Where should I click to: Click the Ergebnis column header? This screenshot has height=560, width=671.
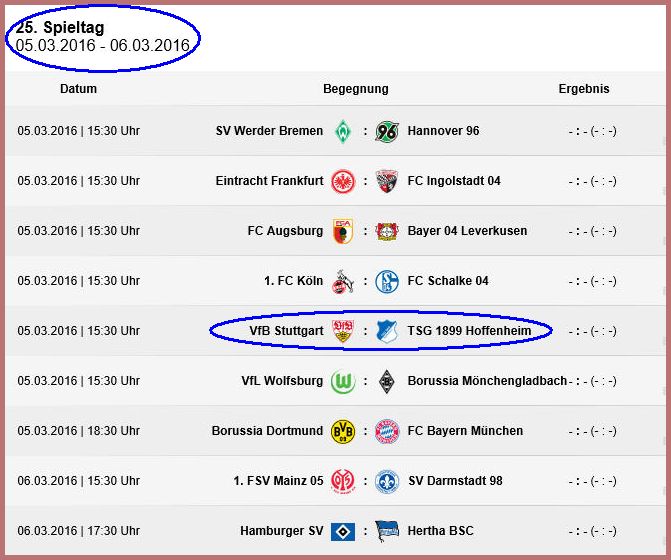tap(584, 89)
